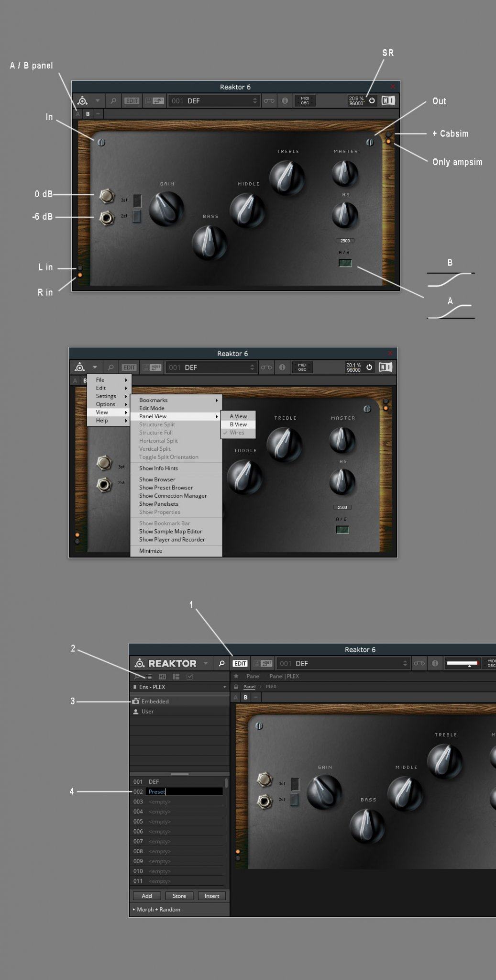The width and height of the screenshot is (496, 980).
Task: Open the info icon in the top Reaktor window
Action: (x=285, y=100)
